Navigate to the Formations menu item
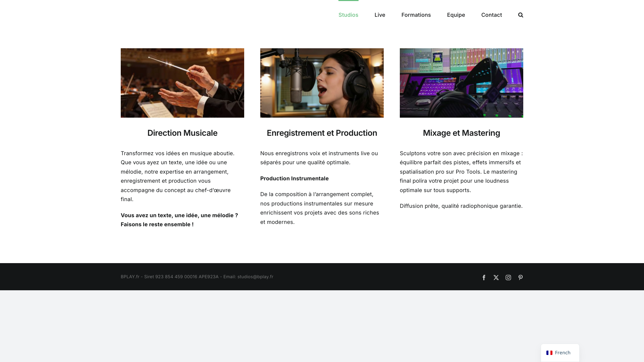This screenshot has height=362, width=644. 416,15
